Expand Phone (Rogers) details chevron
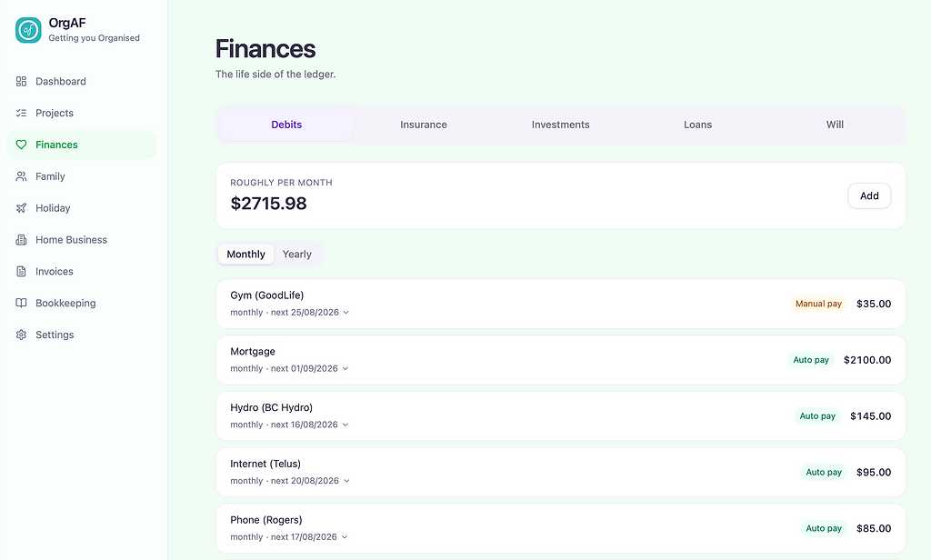 (345, 537)
